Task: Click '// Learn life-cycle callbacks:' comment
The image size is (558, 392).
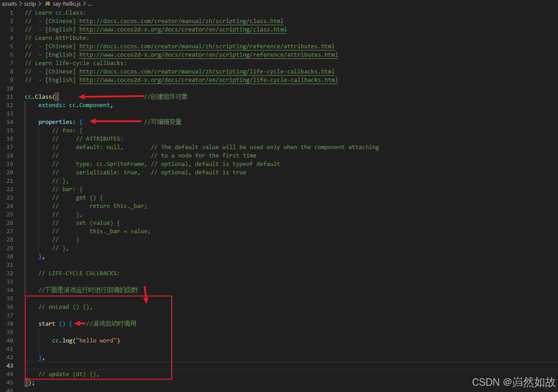Action: click(x=76, y=63)
